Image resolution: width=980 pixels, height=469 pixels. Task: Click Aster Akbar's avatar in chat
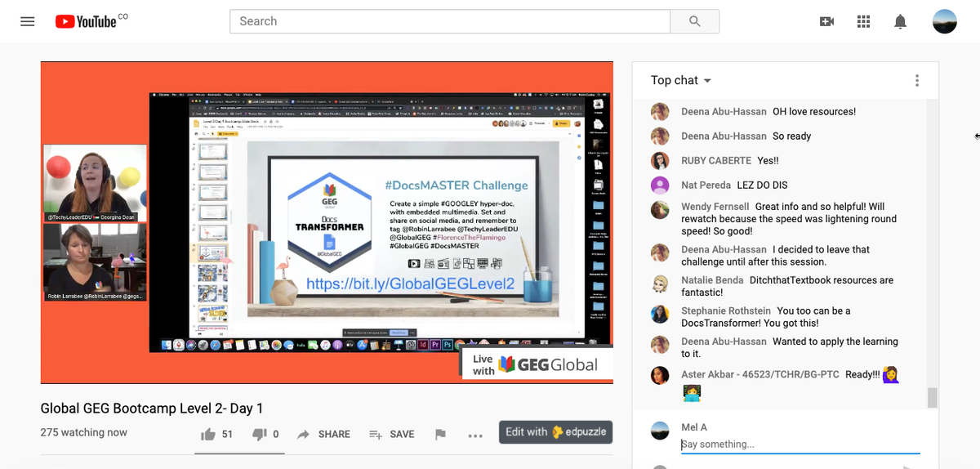click(660, 375)
